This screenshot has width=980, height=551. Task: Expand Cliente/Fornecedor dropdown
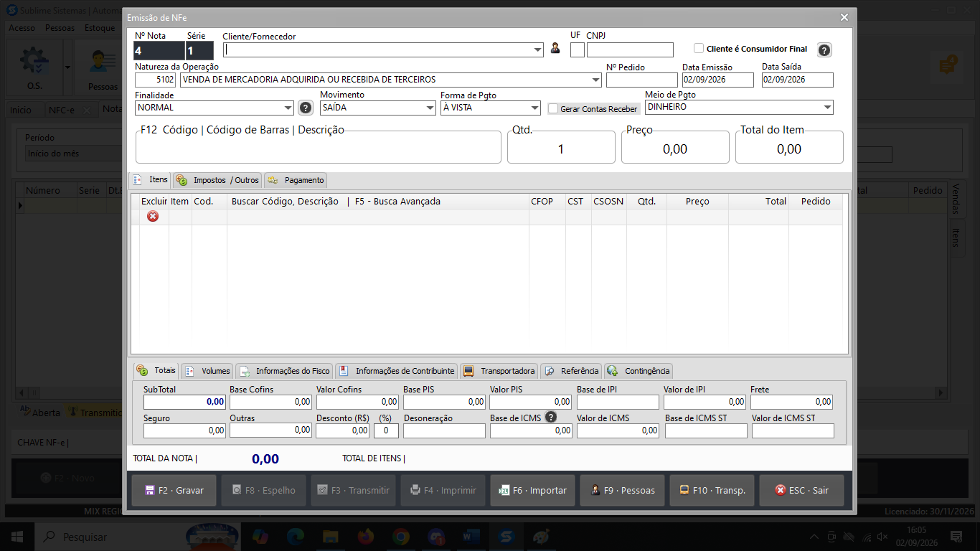(538, 50)
